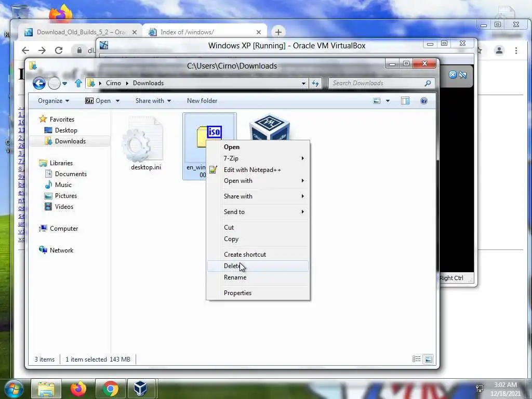Switch to large icons view in status bar
The height and width of the screenshot is (399, 532).
pyautogui.click(x=429, y=359)
